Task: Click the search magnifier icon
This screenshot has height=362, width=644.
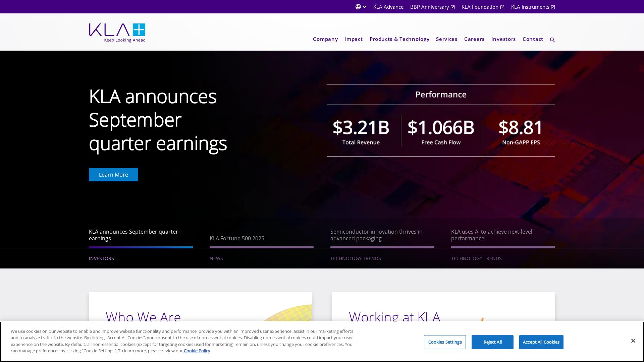Action: point(552,40)
